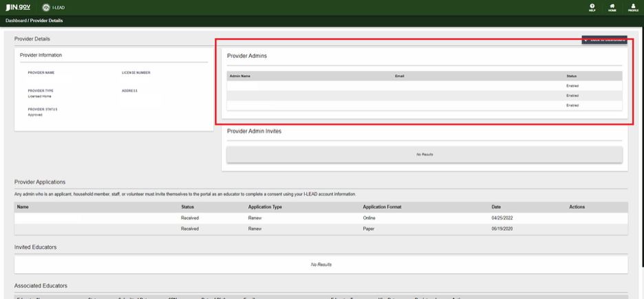Image resolution: width=644 pixels, height=299 pixels.
Task: Sort admins by Admin Name column
Action: 240,76
